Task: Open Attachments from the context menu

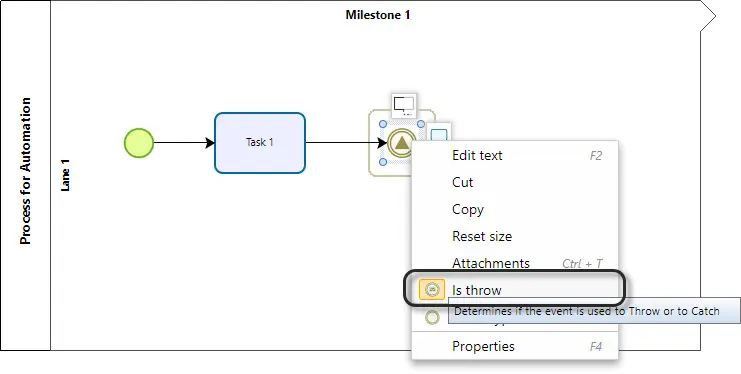Action: (x=515, y=263)
